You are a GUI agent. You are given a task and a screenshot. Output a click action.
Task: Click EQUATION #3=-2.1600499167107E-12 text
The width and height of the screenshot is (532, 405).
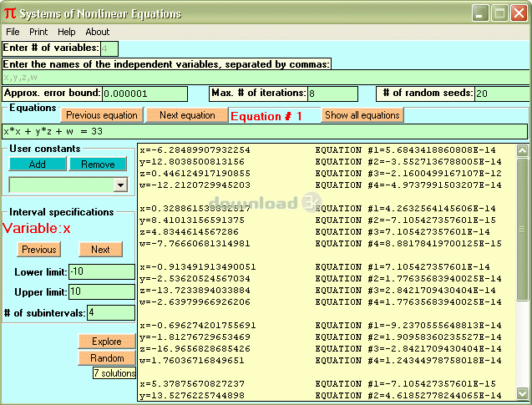tap(408, 174)
